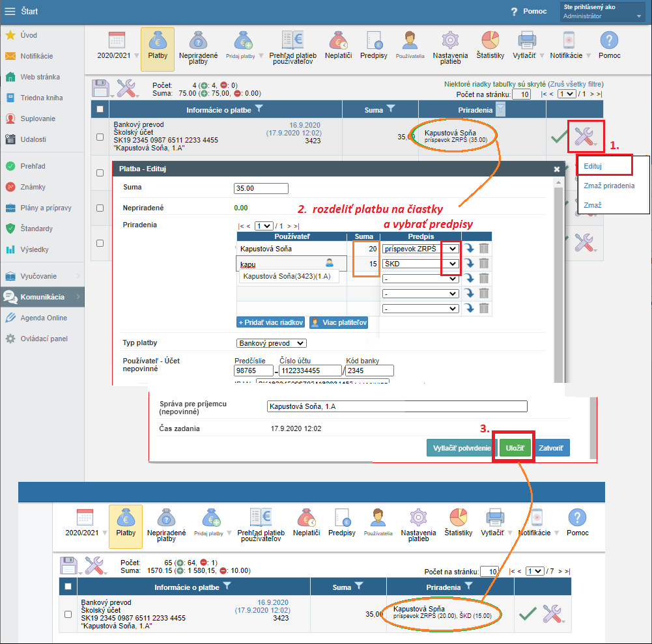Select Zmaž priradenia menu entry
This screenshot has height=644, width=652.
(x=609, y=186)
